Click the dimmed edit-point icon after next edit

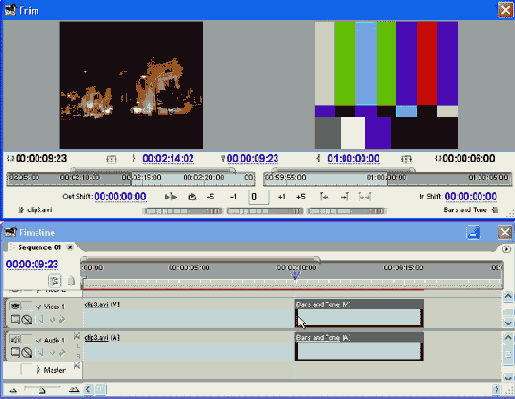click(365, 197)
